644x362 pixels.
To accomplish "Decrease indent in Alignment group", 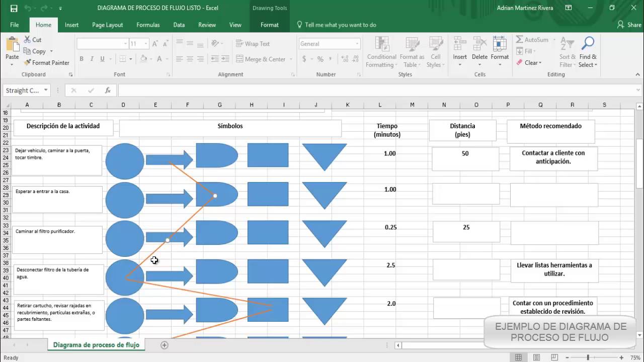I will 215,59.
